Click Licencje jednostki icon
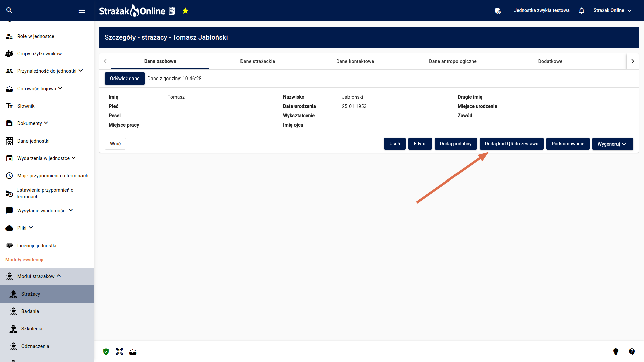This screenshot has height=362, width=644. pyautogui.click(x=9, y=246)
